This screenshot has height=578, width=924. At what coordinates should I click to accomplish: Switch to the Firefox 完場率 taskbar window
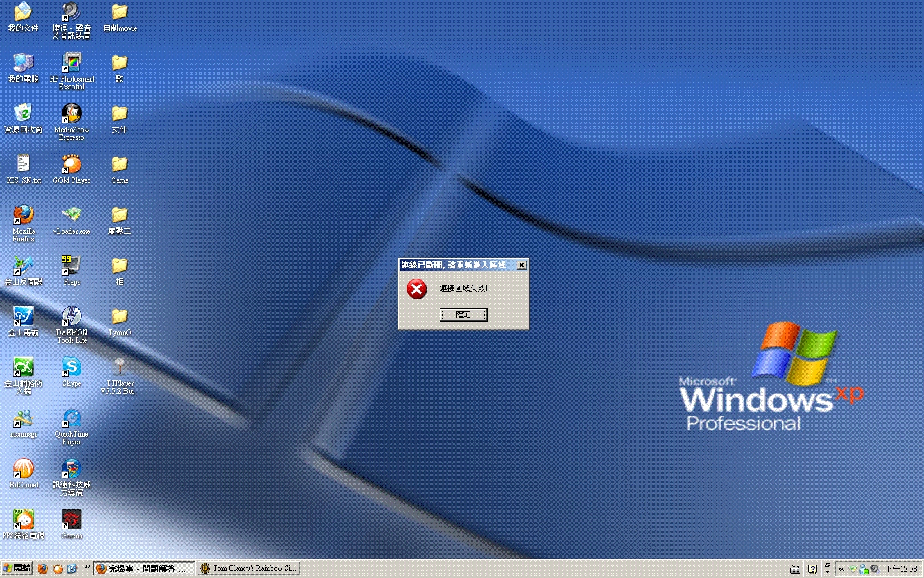[x=144, y=568]
